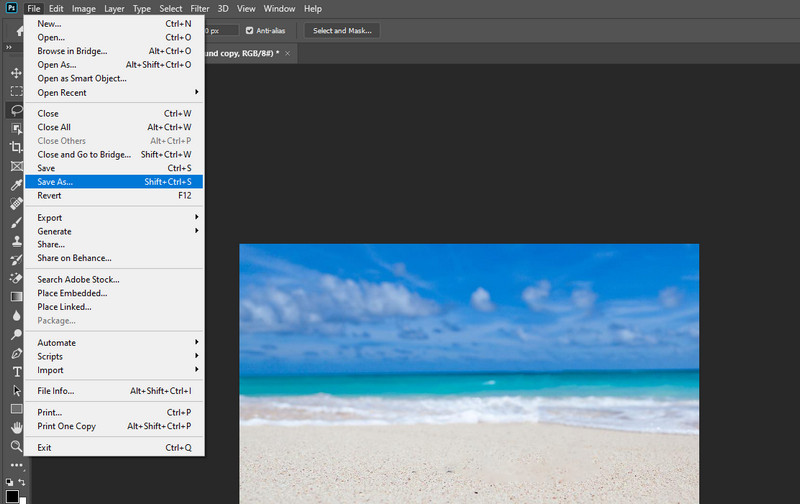Select the Hand tool
This screenshot has width=800, height=504.
(x=16, y=427)
